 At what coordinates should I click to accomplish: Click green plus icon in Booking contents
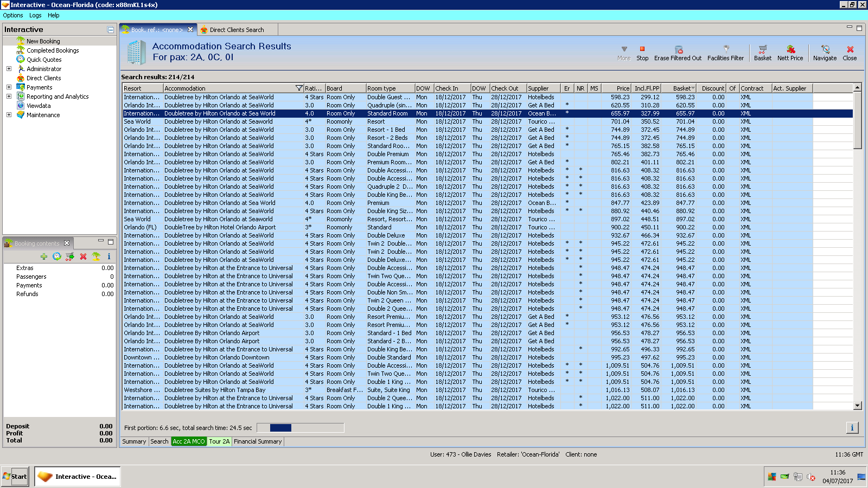[x=44, y=256]
